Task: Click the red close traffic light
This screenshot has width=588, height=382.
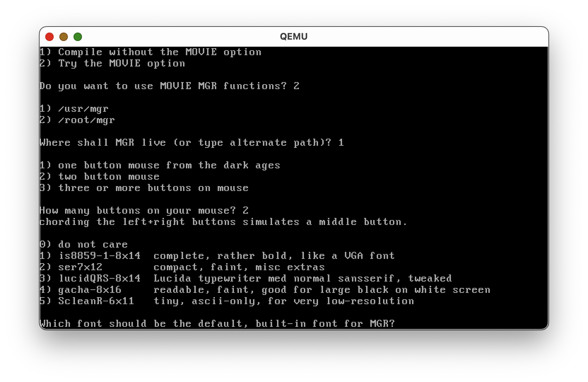Action: pos(49,36)
